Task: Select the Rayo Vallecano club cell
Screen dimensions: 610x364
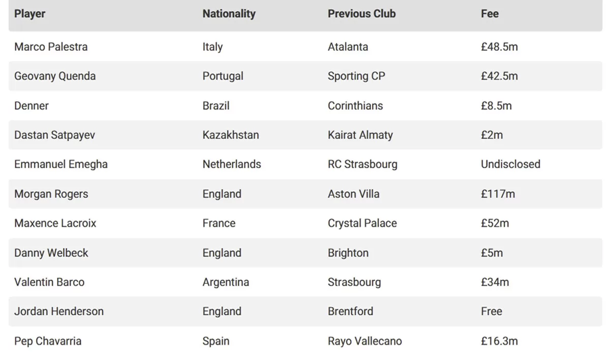Action: 364,341
